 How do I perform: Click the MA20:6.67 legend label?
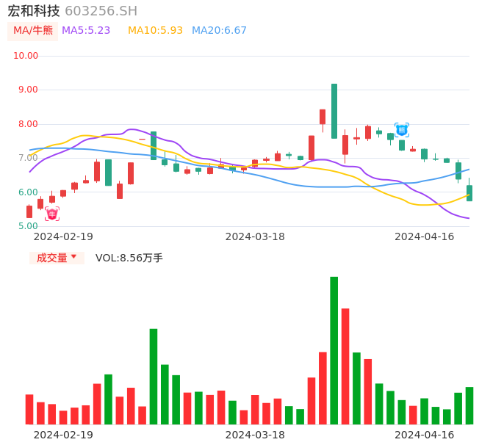219,31
